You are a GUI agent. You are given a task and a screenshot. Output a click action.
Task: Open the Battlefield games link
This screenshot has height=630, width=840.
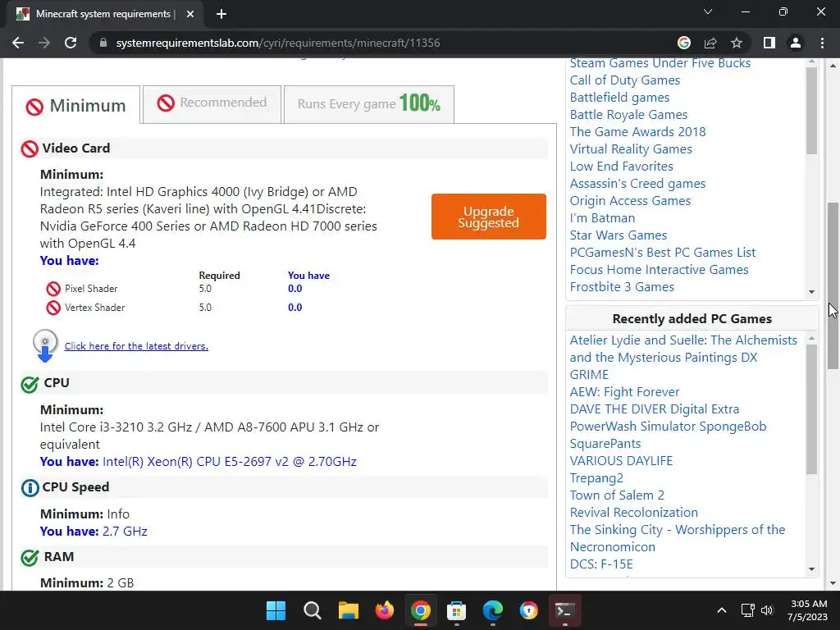(x=619, y=98)
